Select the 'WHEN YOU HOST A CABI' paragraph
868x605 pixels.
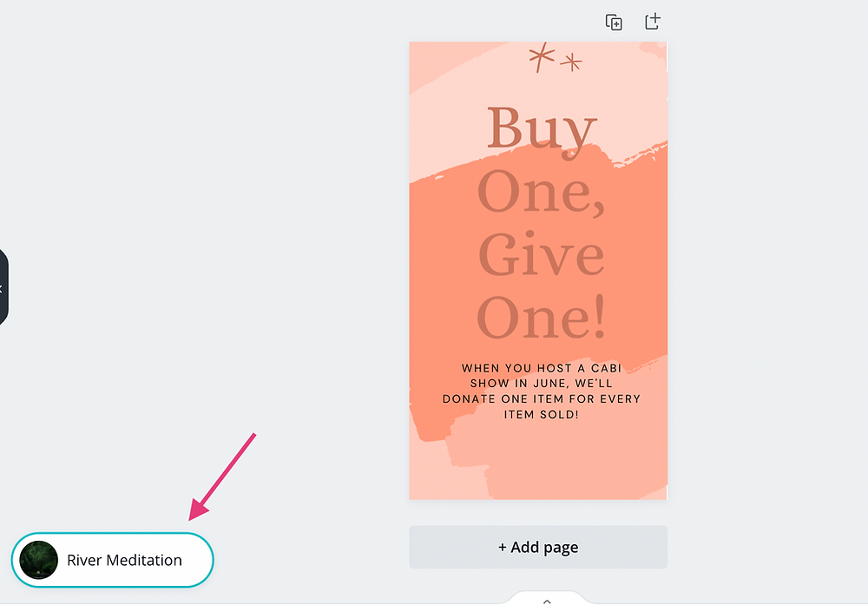tap(542, 391)
